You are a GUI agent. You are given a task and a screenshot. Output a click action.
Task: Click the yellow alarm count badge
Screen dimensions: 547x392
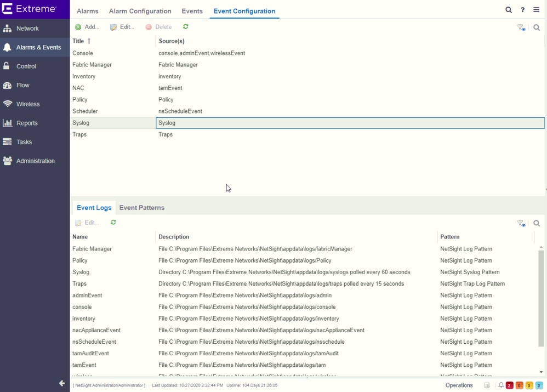click(x=529, y=385)
